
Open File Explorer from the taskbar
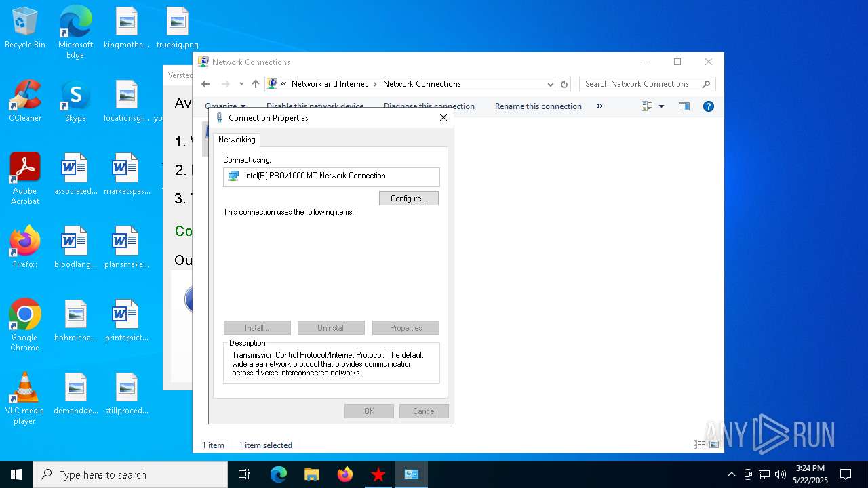[x=311, y=474]
